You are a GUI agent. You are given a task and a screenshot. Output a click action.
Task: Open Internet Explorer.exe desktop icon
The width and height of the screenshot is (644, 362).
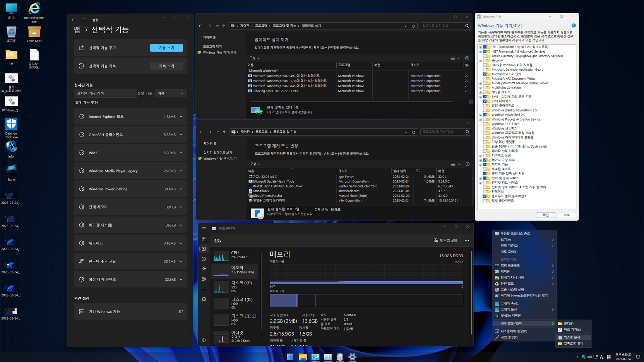(x=34, y=12)
